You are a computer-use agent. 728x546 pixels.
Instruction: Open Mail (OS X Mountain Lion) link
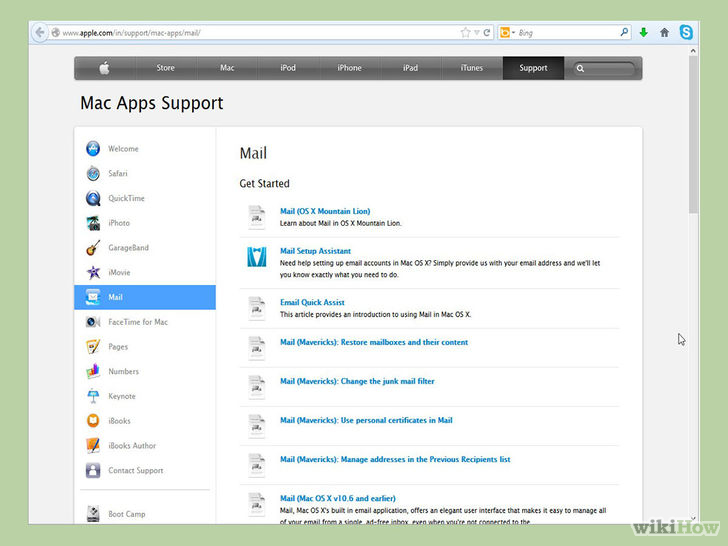click(x=325, y=211)
